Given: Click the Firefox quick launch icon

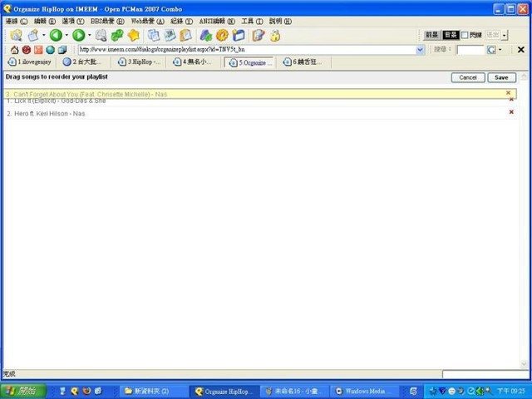Looking at the screenshot, I should point(86,392).
